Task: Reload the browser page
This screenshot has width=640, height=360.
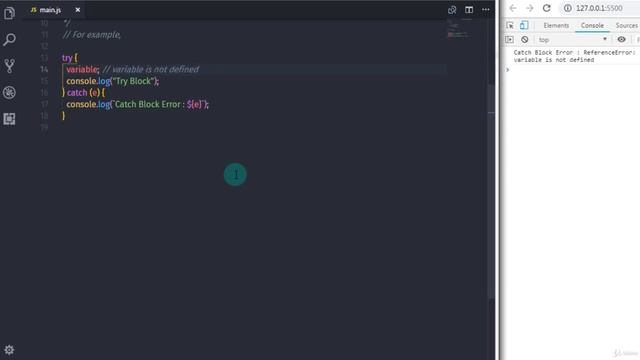Action: tap(547, 8)
